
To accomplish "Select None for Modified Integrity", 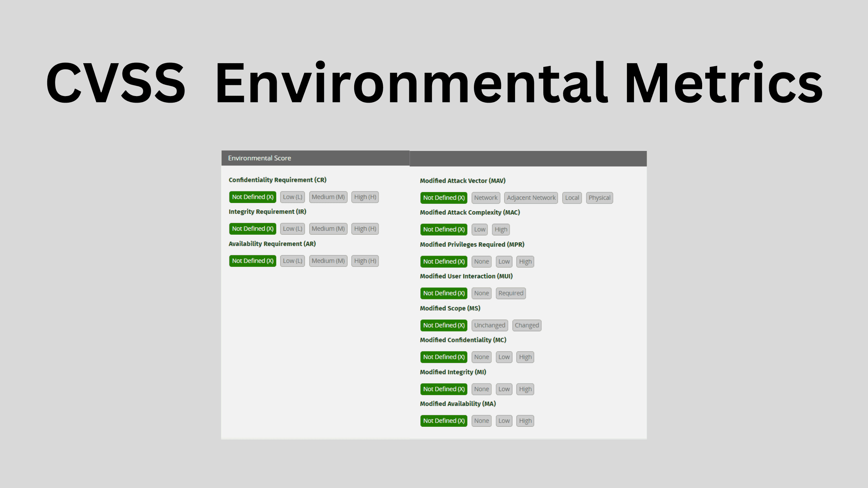I will pyautogui.click(x=480, y=388).
